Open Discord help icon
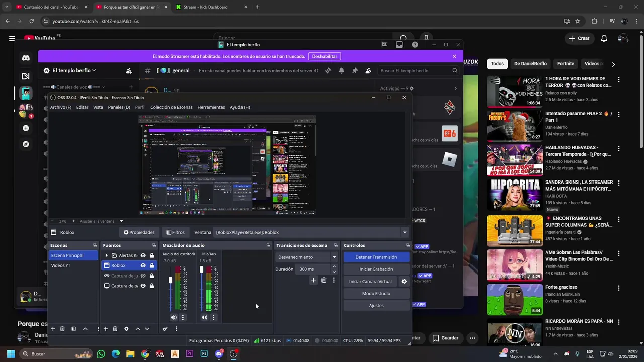This screenshot has height=362, width=644. [x=415, y=45]
